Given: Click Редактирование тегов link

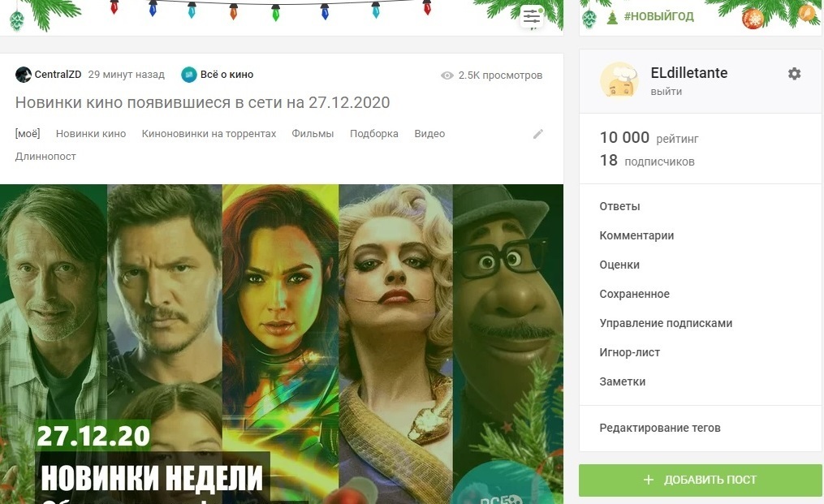Looking at the screenshot, I should (659, 428).
